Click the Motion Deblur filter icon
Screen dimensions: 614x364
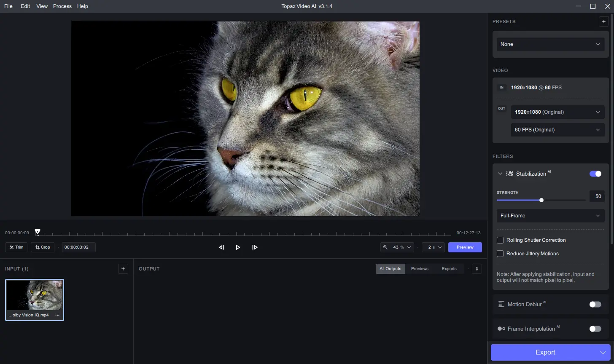pos(501,304)
